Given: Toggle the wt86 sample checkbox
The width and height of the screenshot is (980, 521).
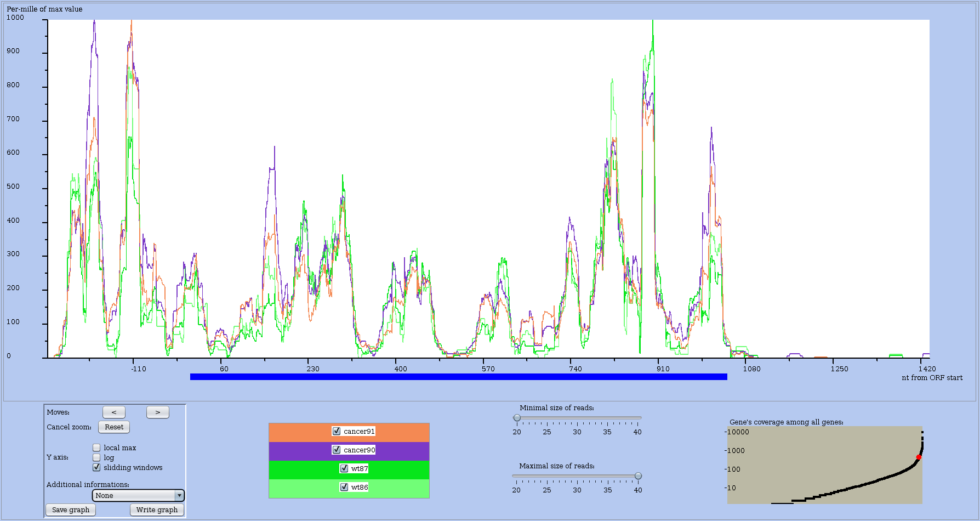Looking at the screenshot, I should click(344, 488).
